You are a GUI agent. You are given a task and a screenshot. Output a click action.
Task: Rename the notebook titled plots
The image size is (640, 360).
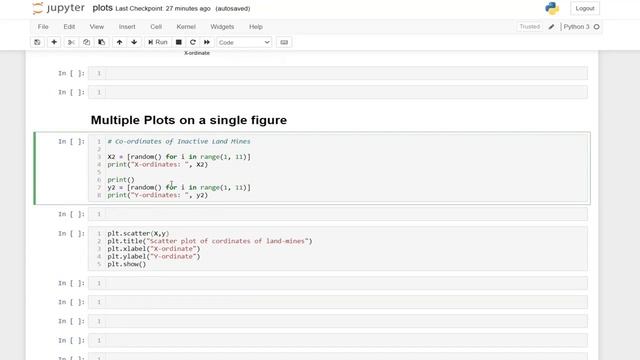click(x=102, y=8)
